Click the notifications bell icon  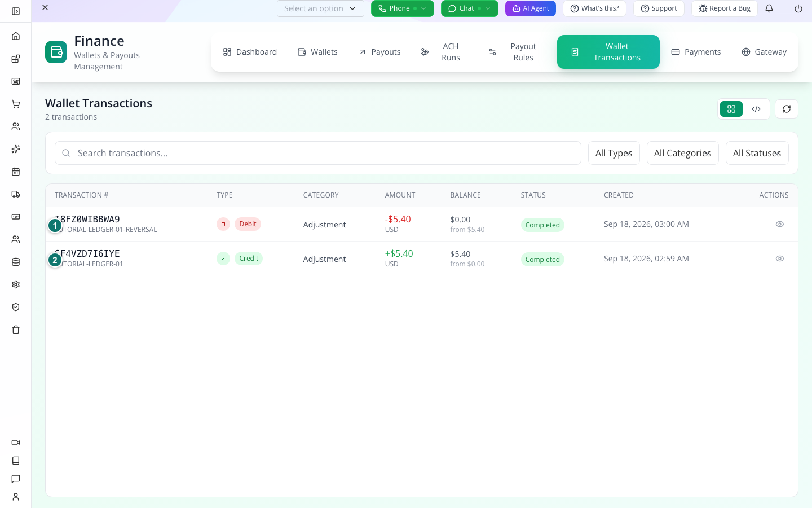tap(769, 8)
